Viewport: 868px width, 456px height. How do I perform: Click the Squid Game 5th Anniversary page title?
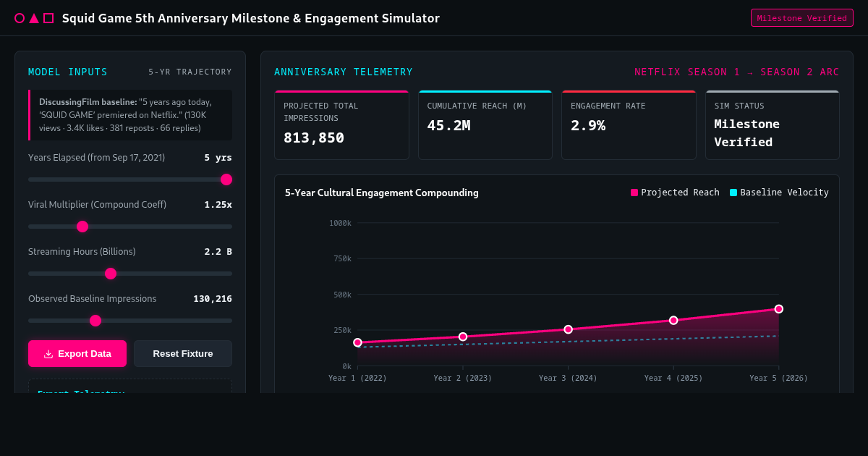[251, 18]
